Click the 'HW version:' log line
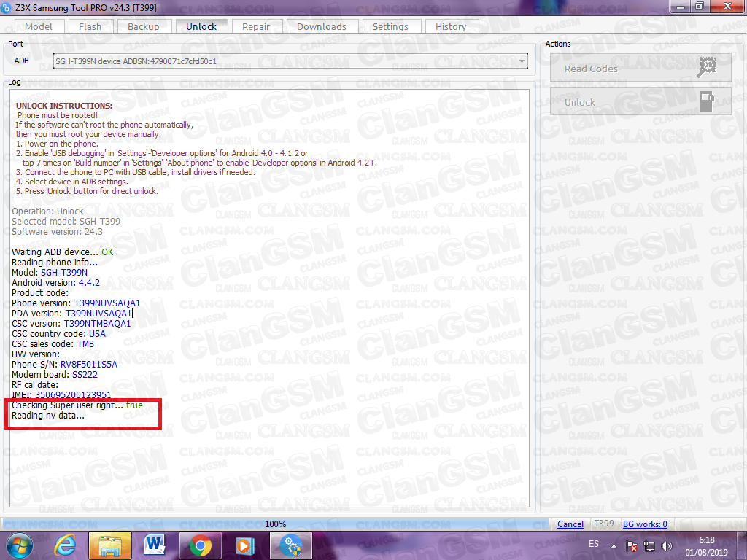The height and width of the screenshot is (560, 747). (x=36, y=354)
